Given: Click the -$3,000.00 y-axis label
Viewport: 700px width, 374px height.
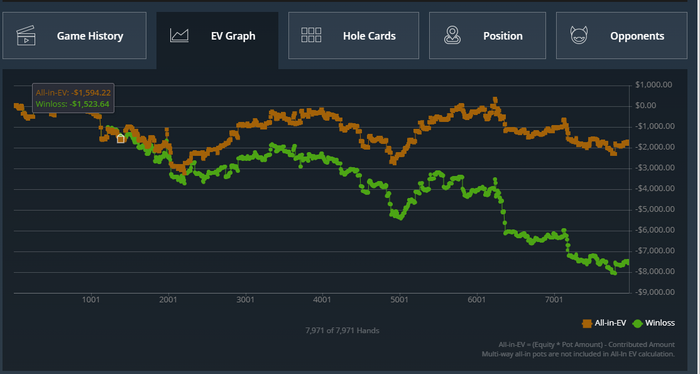Looking at the screenshot, I should (x=655, y=168).
